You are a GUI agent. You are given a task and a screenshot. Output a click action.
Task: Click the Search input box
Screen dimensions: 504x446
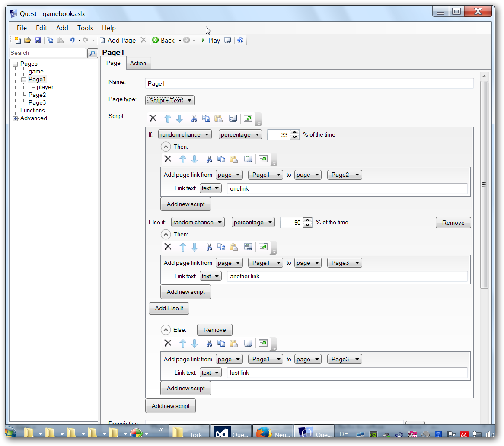click(x=48, y=53)
